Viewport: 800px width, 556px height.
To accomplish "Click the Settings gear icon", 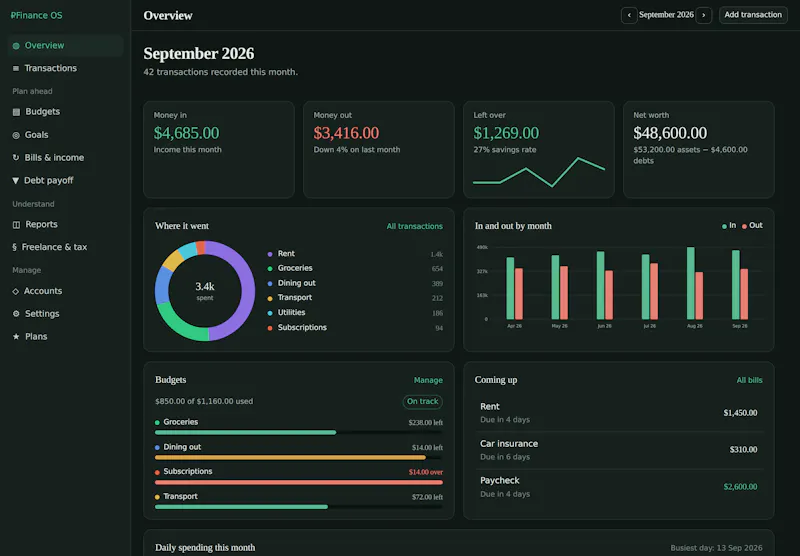I will tap(16, 314).
